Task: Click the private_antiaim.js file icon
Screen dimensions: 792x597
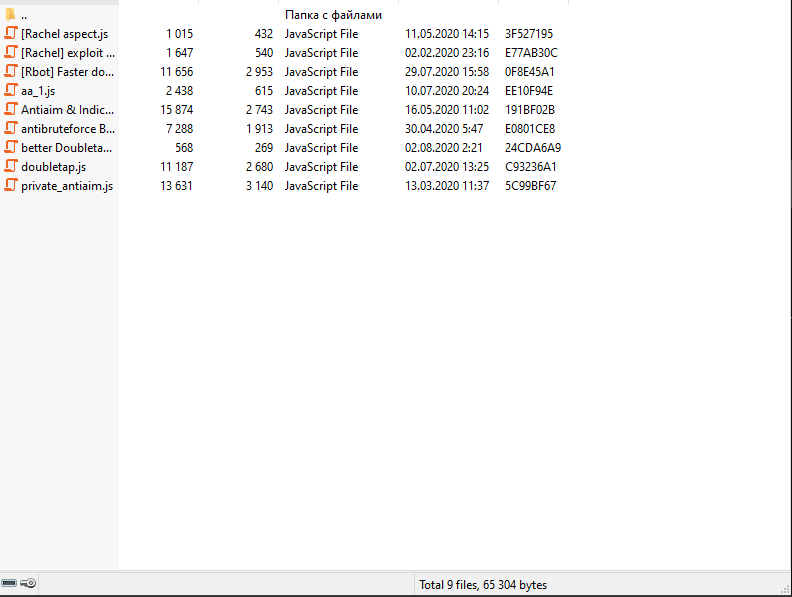Action: pos(11,185)
